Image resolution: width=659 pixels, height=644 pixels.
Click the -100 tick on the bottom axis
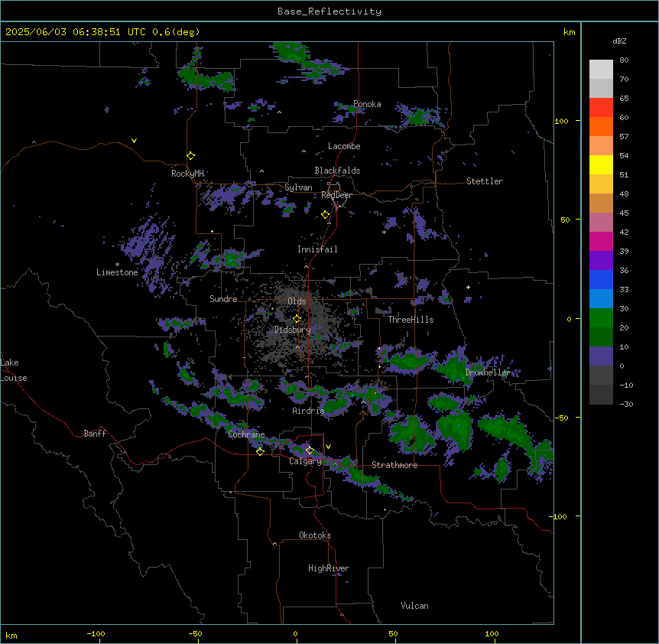(x=96, y=633)
